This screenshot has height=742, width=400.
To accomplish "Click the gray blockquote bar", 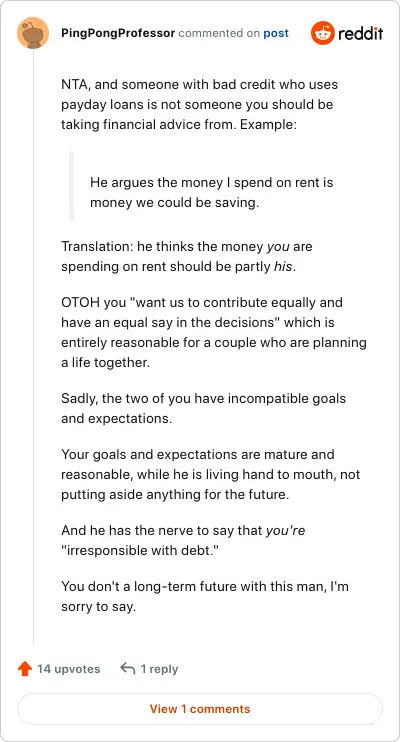I will click(72, 186).
